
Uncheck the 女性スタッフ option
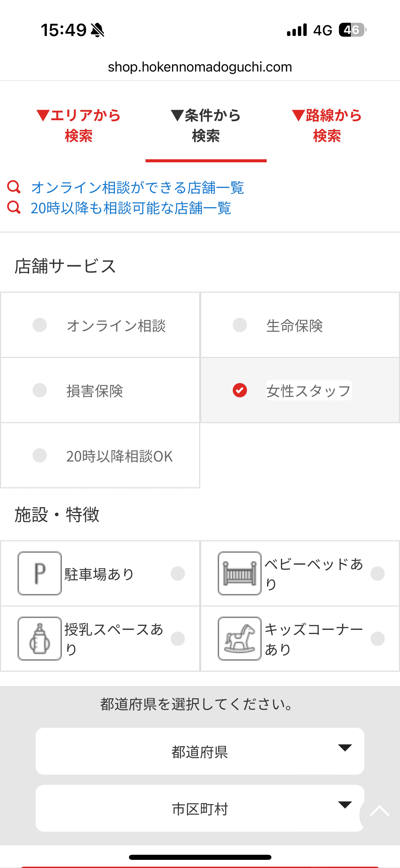pyautogui.click(x=240, y=390)
